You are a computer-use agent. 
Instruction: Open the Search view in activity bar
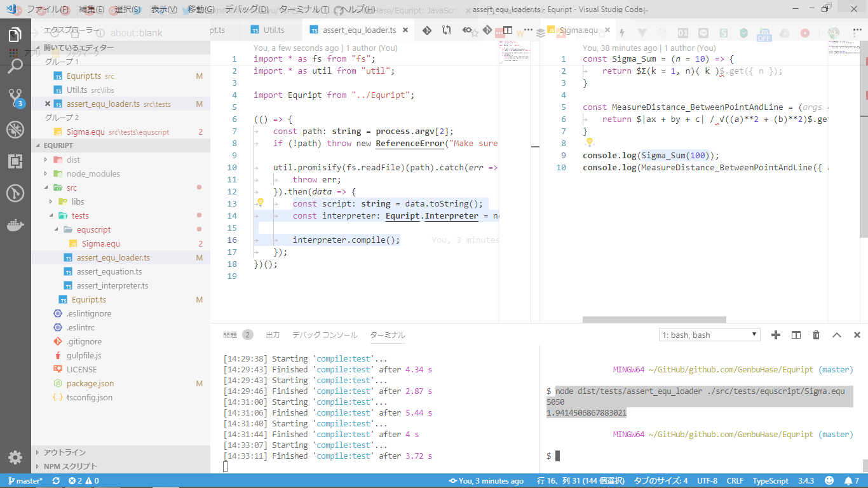(x=15, y=66)
